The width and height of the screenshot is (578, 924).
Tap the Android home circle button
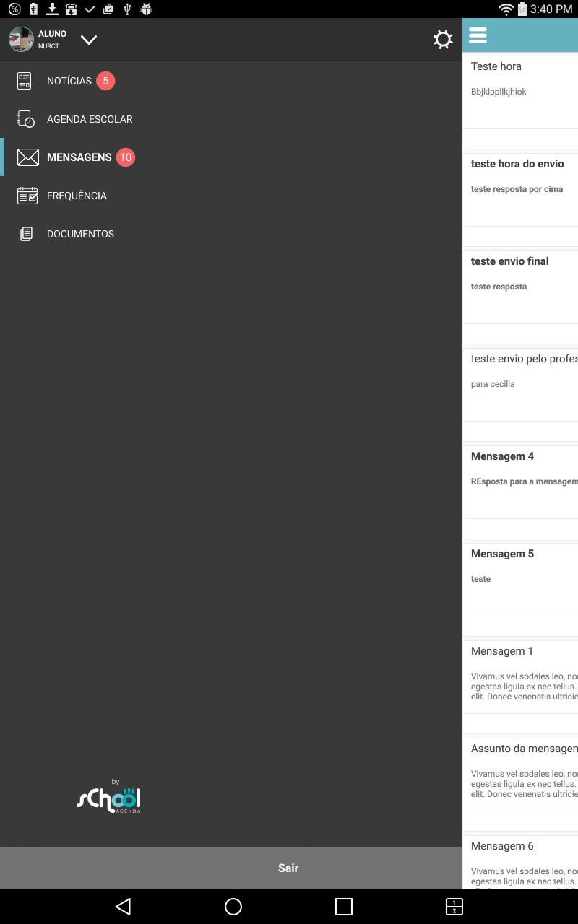pos(233,907)
